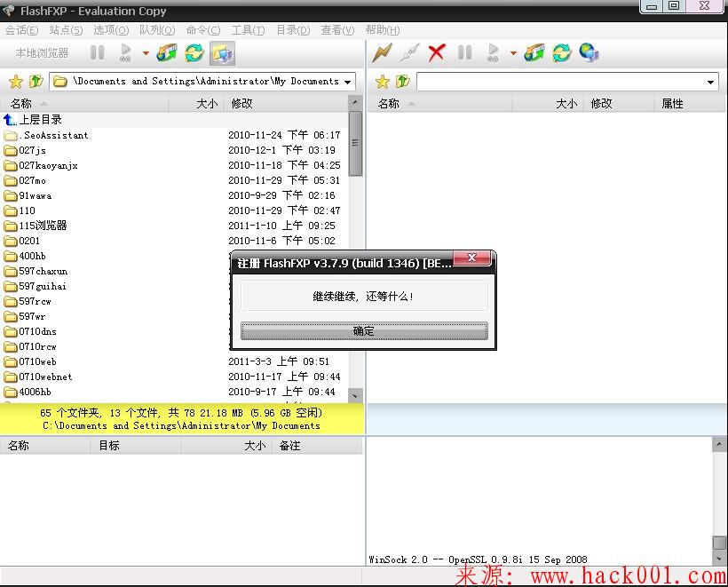The height and width of the screenshot is (587, 728).
Task: Refresh the local file list
Action: pyautogui.click(x=194, y=52)
